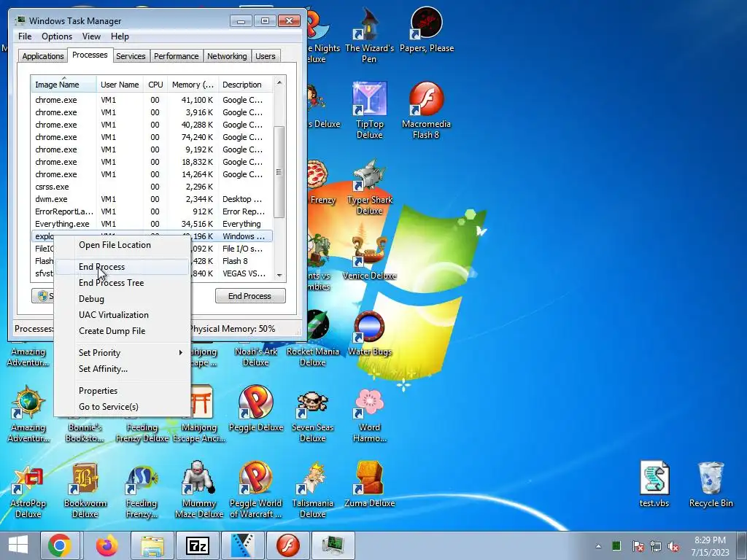Select the csrss.exe process row

(152, 187)
